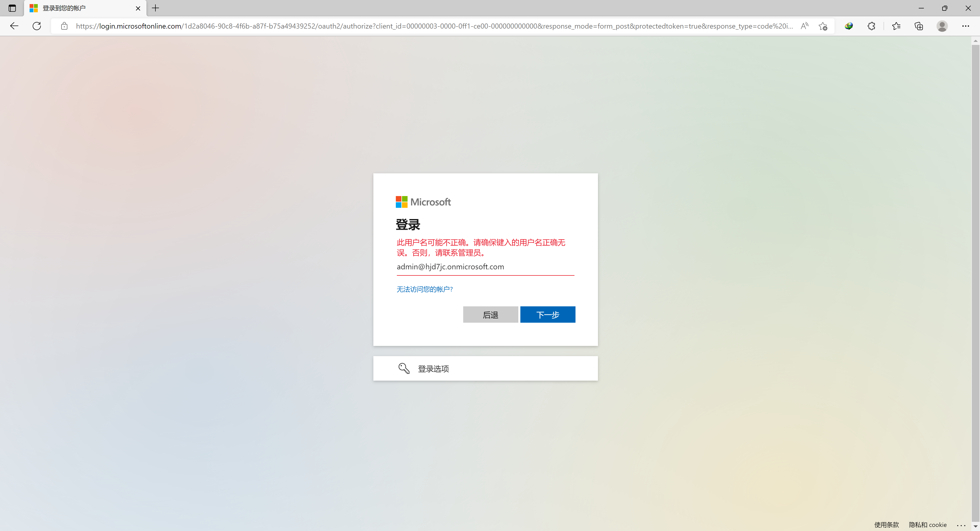
Task: Add this page to favorites
Action: pyautogui.click(x=823, y=26)
